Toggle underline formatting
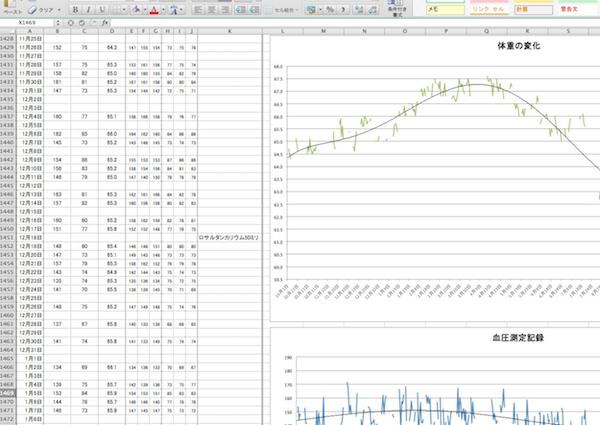The width and height of the screenshot is (600, 425). pyautogui.click(x=102, y=10)
